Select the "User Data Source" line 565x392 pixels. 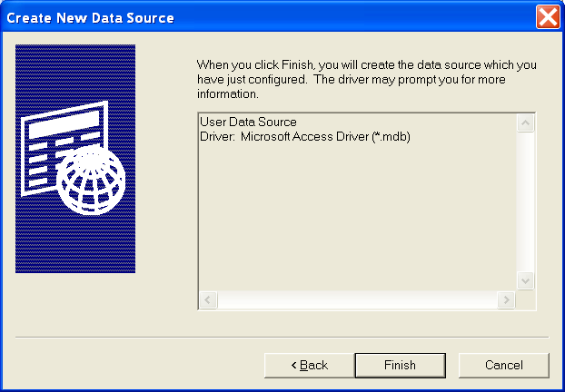point(248,122)
